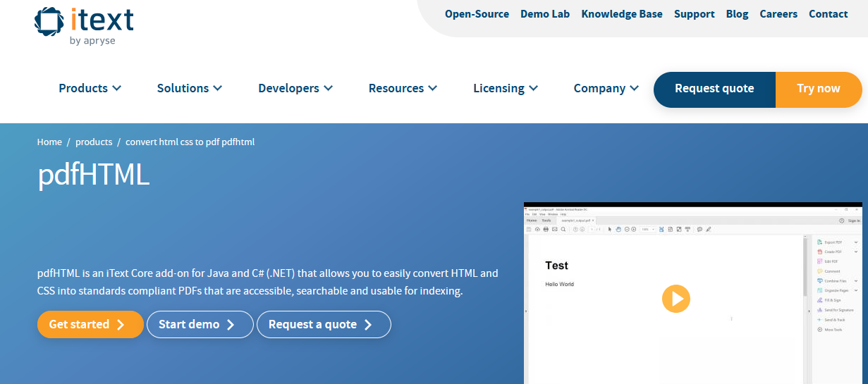
Task: Navigate to the Blog
Action: tap(737, 14)
